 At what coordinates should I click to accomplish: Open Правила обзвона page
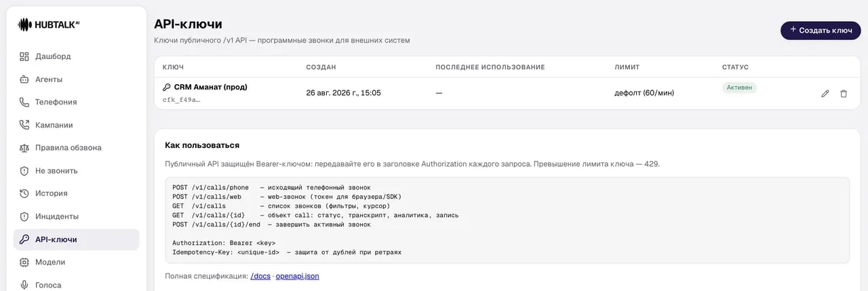[x=76, y=148]
